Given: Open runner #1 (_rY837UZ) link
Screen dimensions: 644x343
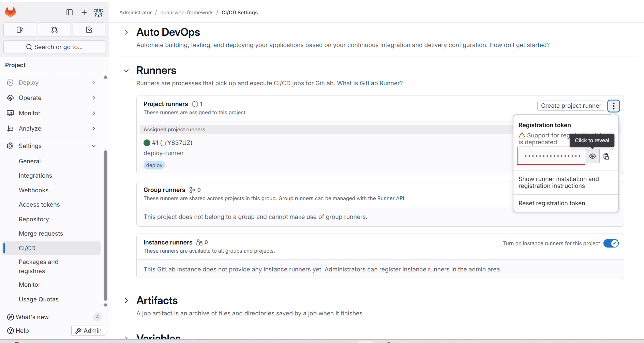Looking at the screenshot, I should (x=172, y=143).
